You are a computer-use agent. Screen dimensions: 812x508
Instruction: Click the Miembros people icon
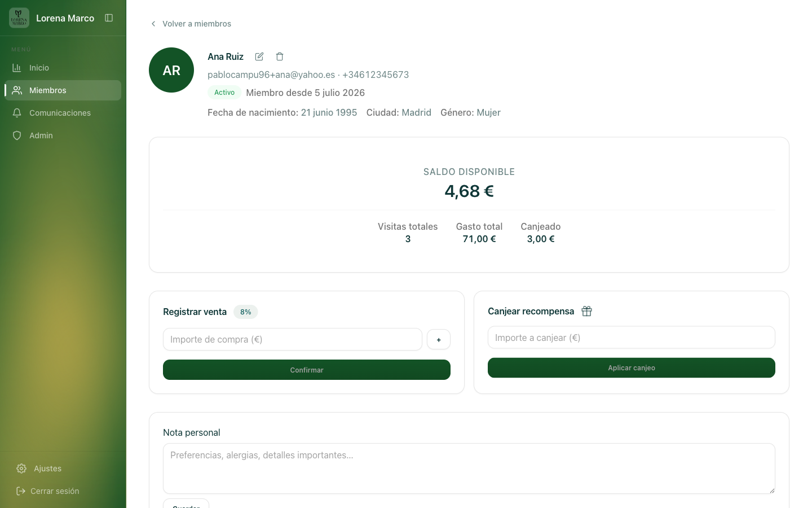point(17,90)
